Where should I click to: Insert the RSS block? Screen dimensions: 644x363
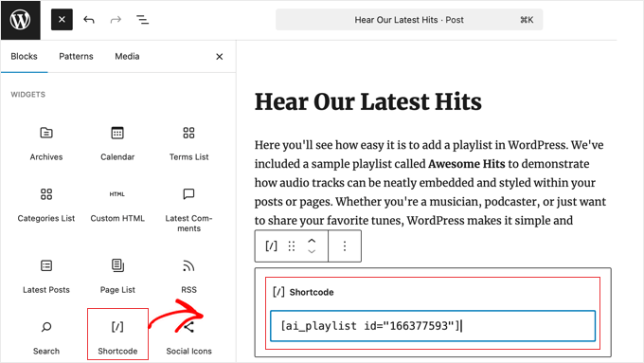point(188,277)
